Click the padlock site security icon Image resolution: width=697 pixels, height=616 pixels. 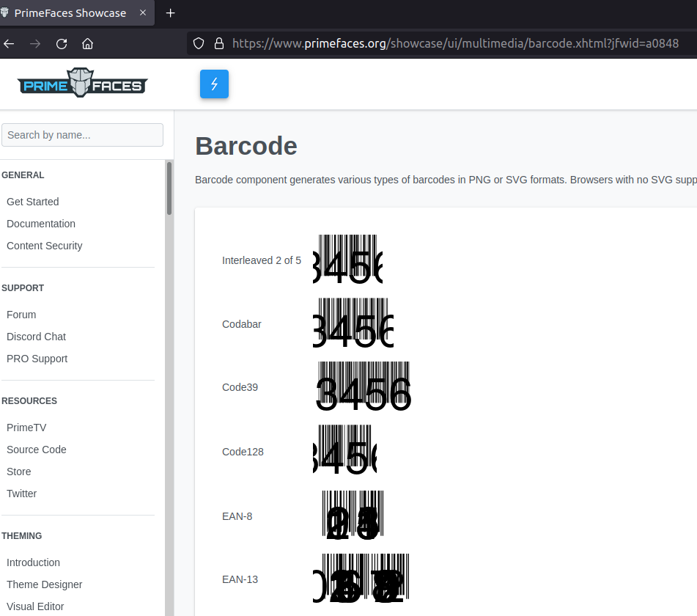point(218,43)
